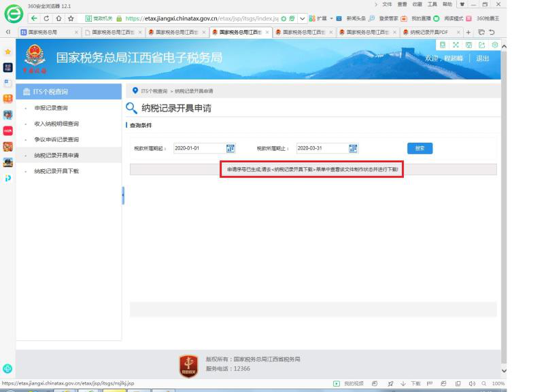Go back with the browser back arrow
544x392 pixels.
pos(34,18)
